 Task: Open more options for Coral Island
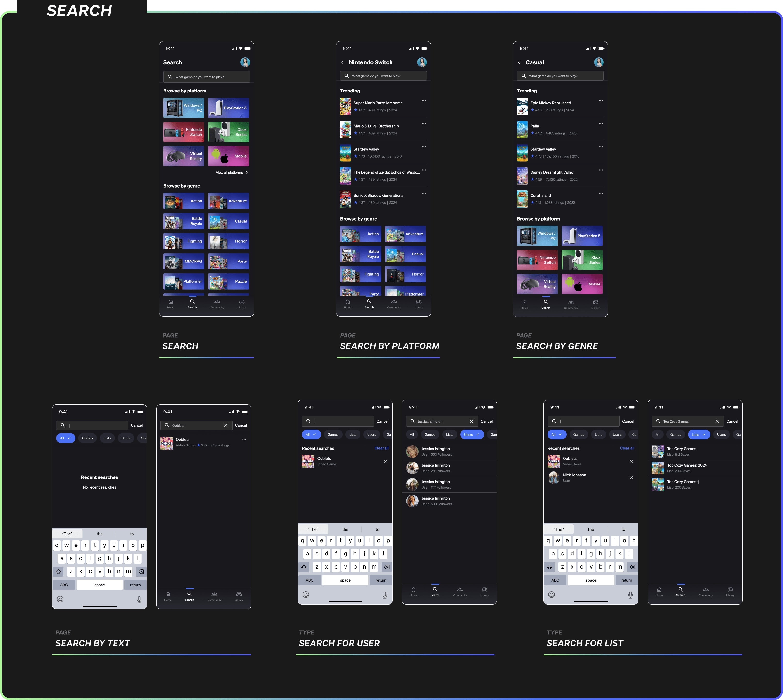(x=601, y=193)
